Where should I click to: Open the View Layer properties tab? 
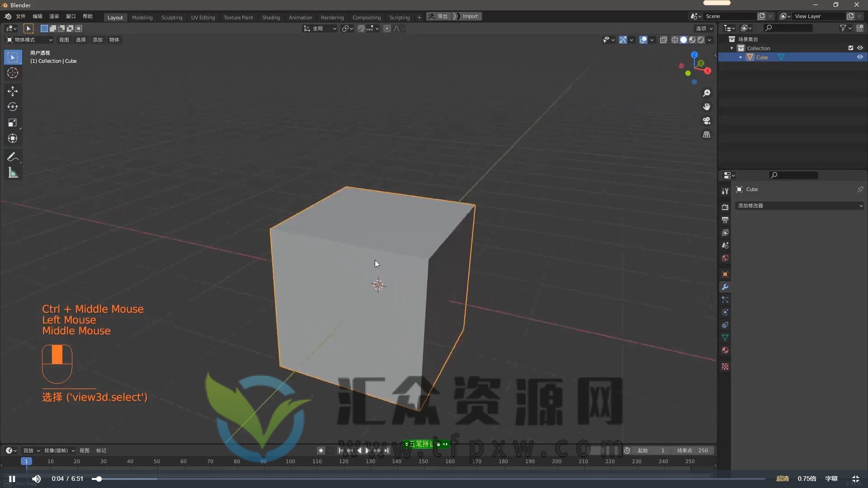[x=725, y=233]
